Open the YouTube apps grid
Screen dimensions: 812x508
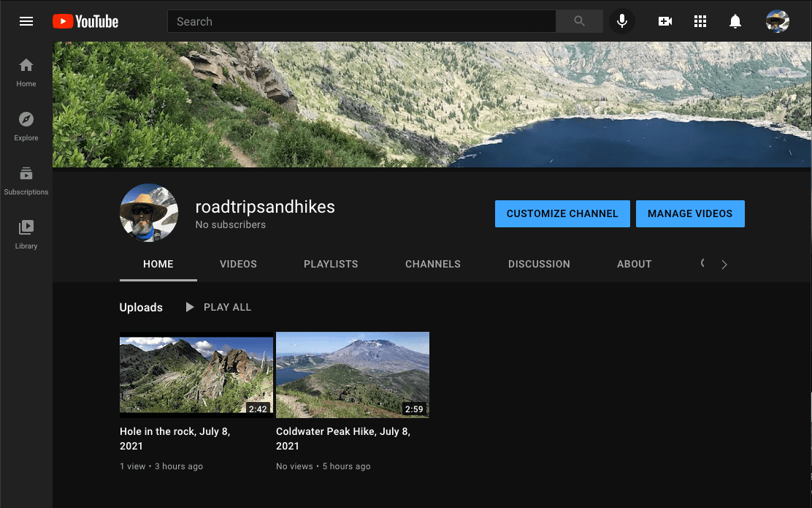point(700,21)
